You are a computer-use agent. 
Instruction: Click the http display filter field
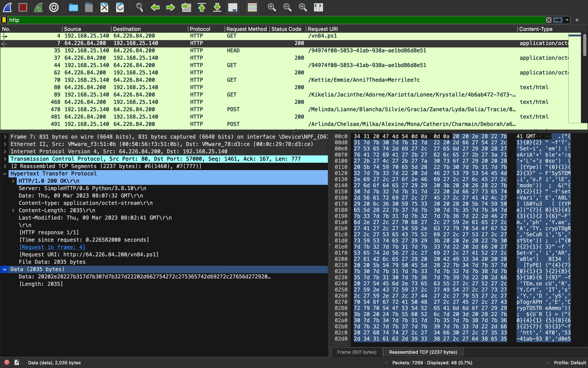click(276, 20)
